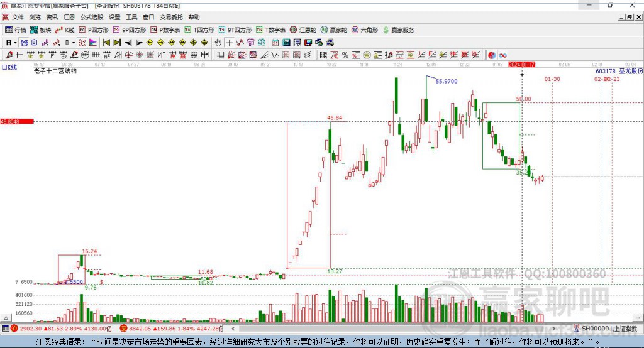The width and height of the screenshot is (644, 348).
Task: Open the 交易委托 menu
Action: (x=171, y=17)
